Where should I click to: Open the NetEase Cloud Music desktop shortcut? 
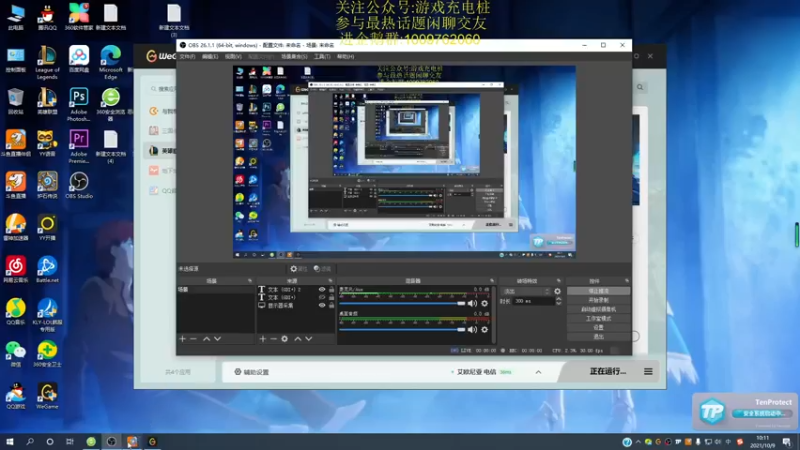click(16, 270)
